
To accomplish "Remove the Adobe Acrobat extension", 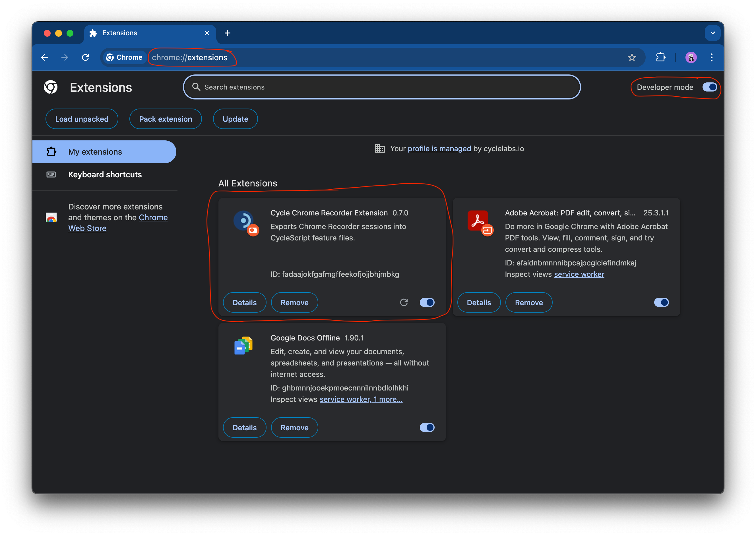I will tap(528, 303).
